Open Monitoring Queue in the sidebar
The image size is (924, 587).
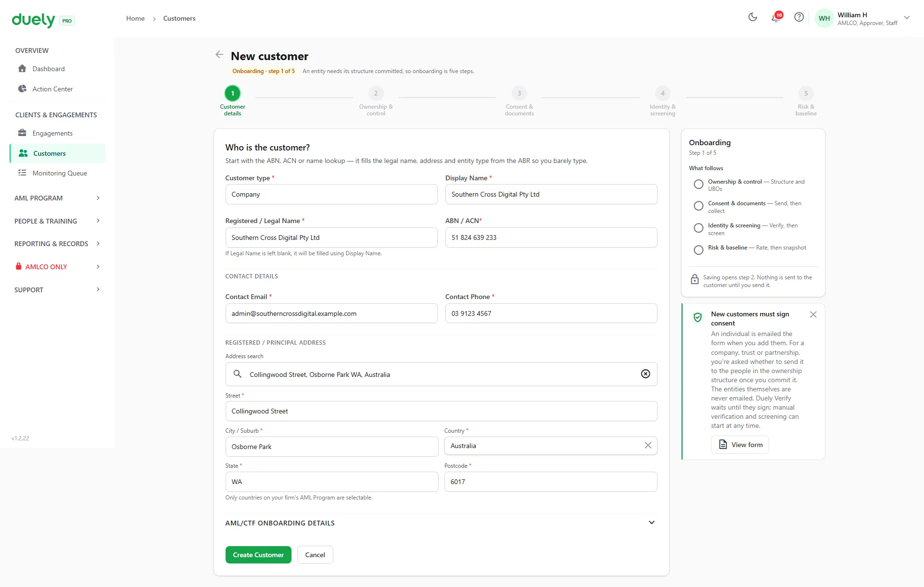[58, 173]
